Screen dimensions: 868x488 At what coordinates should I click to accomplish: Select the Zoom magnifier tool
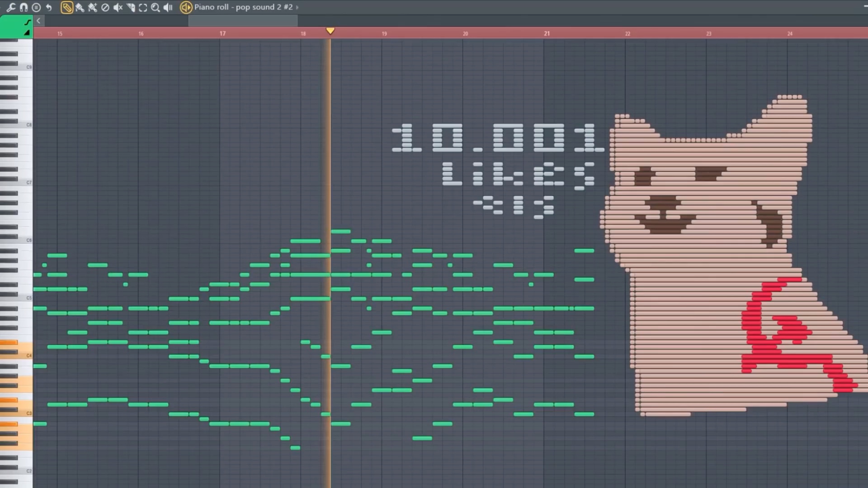point(155,7)
